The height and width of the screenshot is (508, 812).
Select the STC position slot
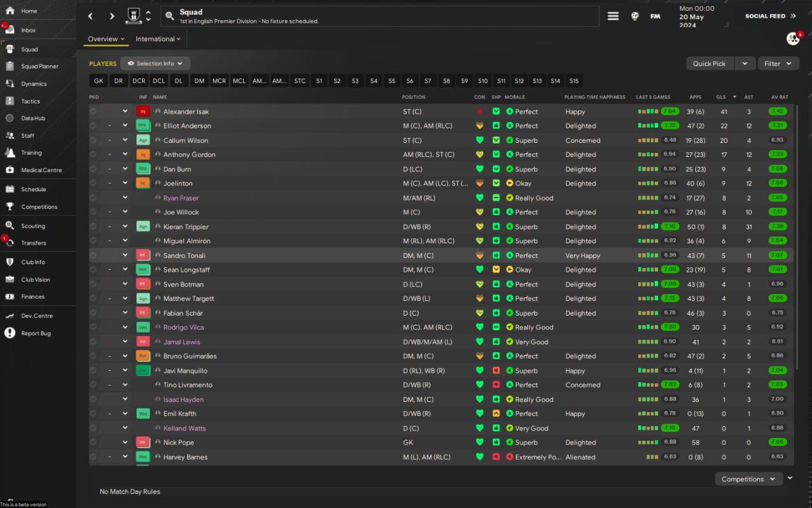click(299, 81)
